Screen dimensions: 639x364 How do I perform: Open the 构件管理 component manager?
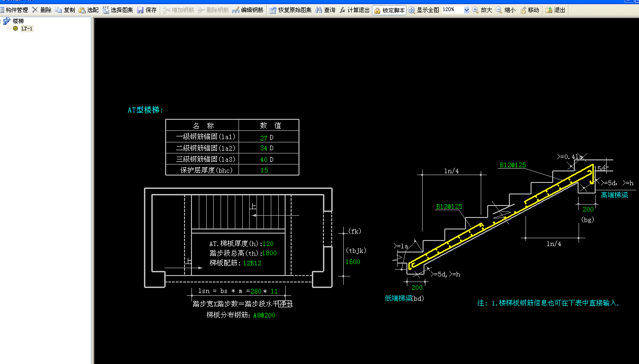14,10
